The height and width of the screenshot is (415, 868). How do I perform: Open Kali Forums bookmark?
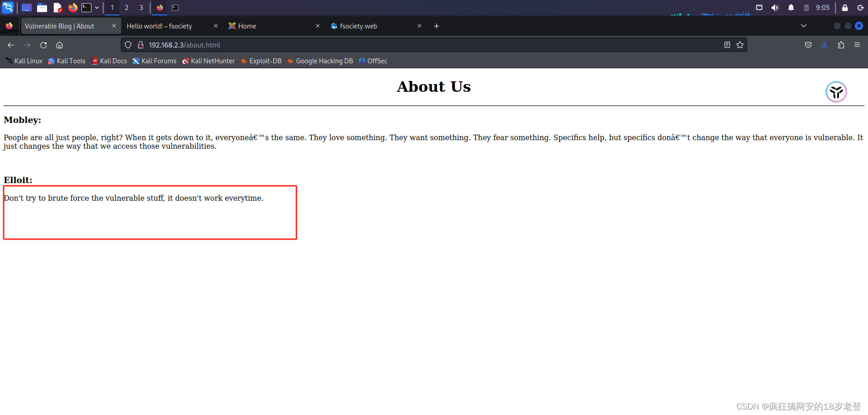(154, 61)
